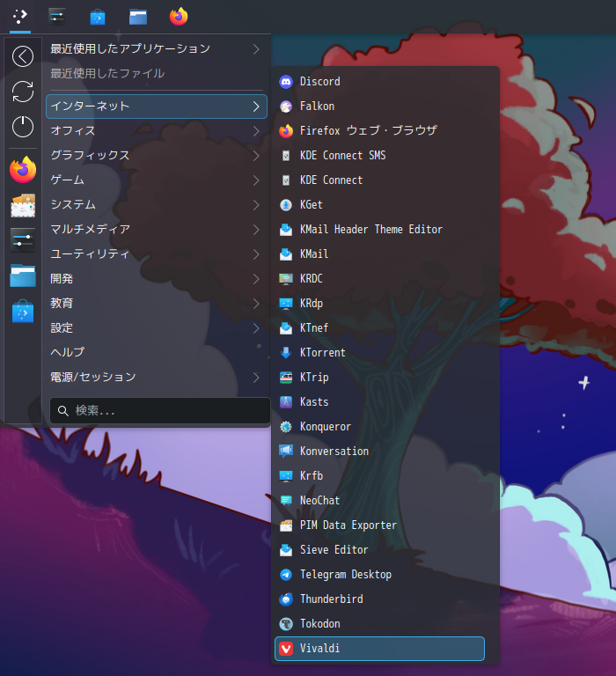Open KDE Connect SMS icon
The image size is (616, 676).
coord(286,156)
